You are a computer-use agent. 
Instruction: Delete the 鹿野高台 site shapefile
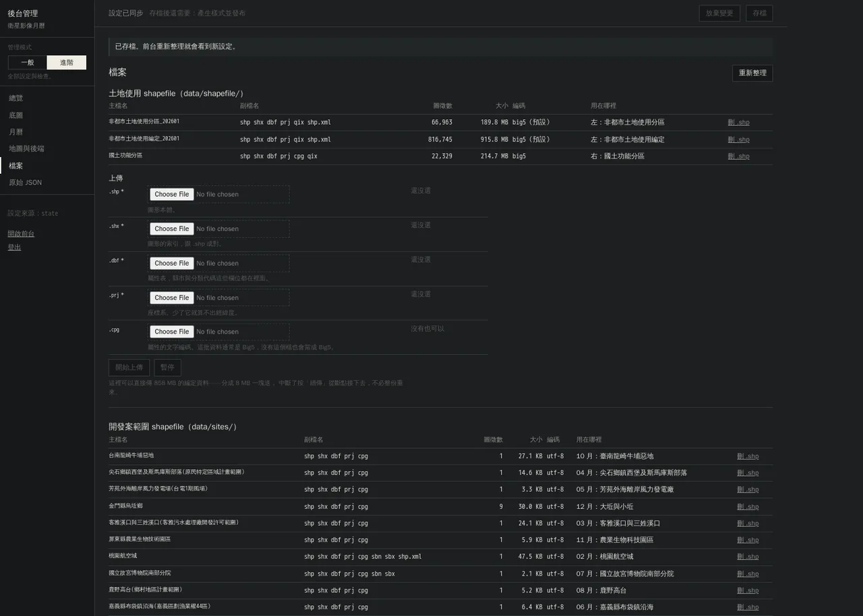[748, 590]
